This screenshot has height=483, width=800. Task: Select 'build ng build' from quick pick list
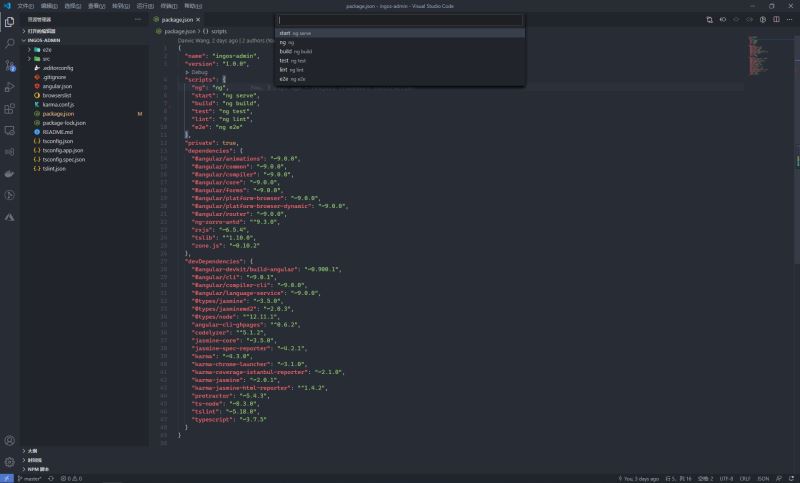click(296, 51)
